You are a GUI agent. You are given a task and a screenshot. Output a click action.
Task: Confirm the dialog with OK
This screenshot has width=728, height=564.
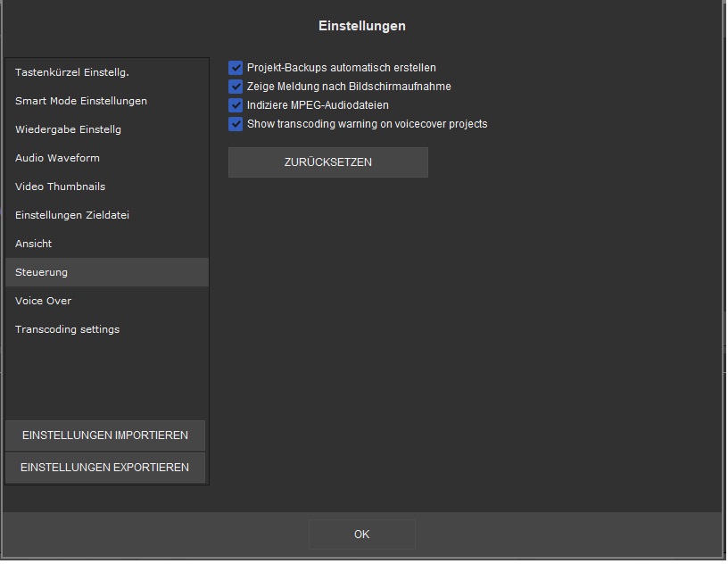(361, 535)
